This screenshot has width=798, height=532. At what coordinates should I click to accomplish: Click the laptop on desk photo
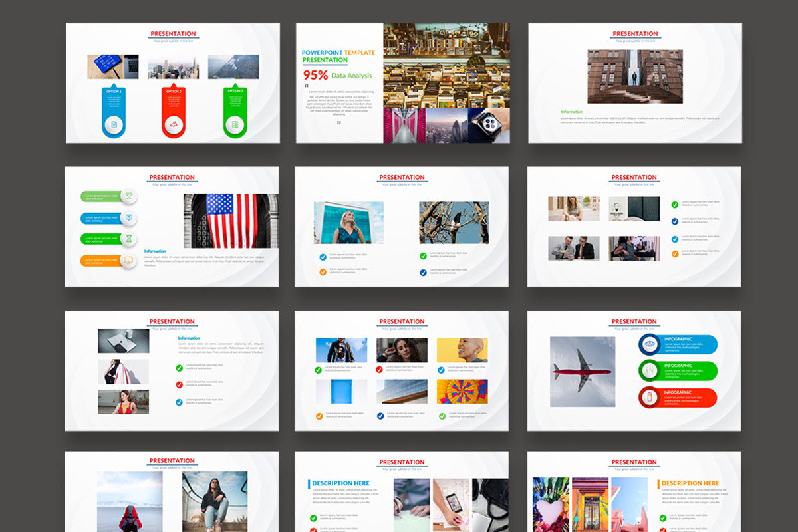point(124,340)
